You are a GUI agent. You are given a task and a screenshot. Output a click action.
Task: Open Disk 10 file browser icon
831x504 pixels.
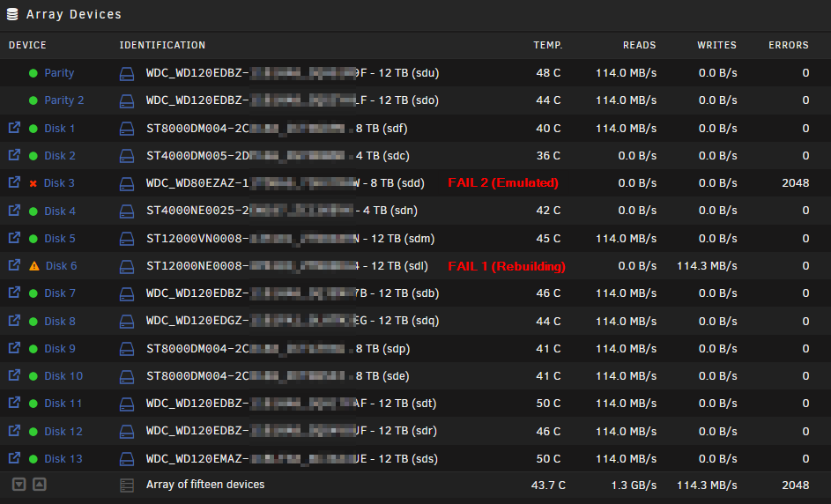14,375
